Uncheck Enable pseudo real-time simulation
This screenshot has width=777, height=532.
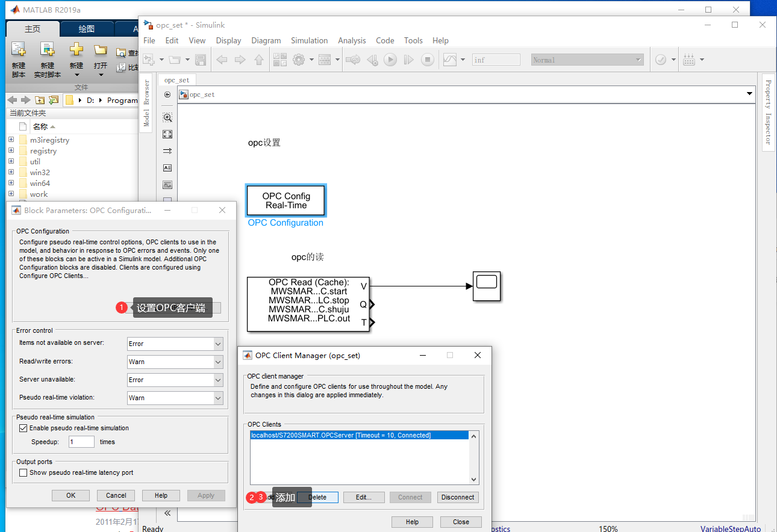click(23, 429)
